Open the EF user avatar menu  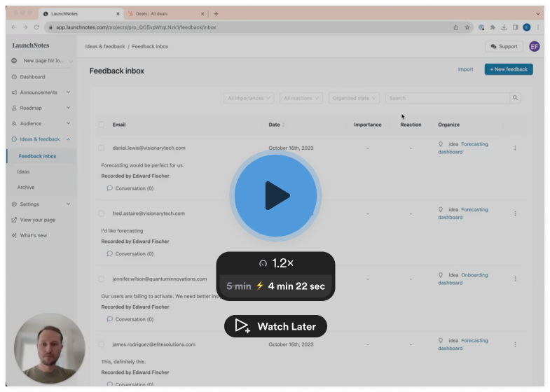(x=534, y=46)
